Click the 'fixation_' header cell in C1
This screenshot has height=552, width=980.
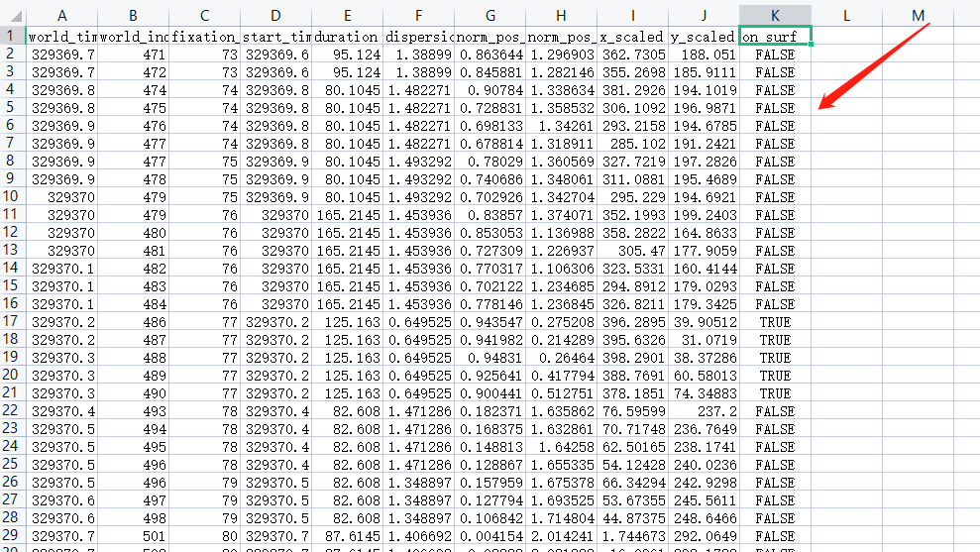click(x=204, y=37)
